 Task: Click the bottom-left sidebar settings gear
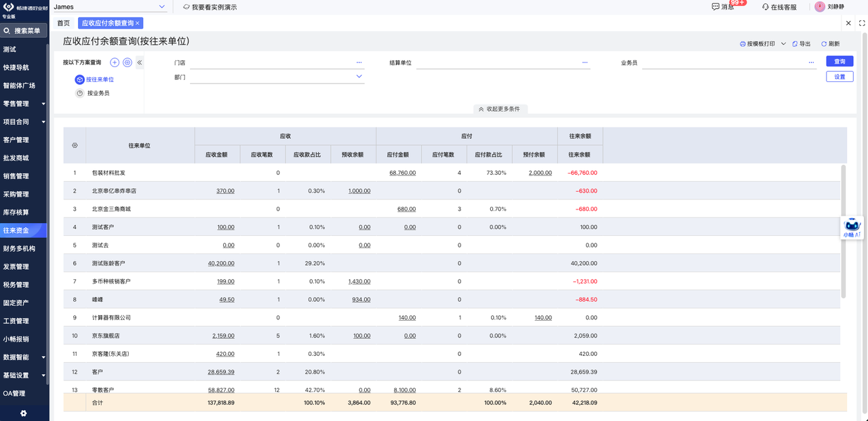(24, 413)
